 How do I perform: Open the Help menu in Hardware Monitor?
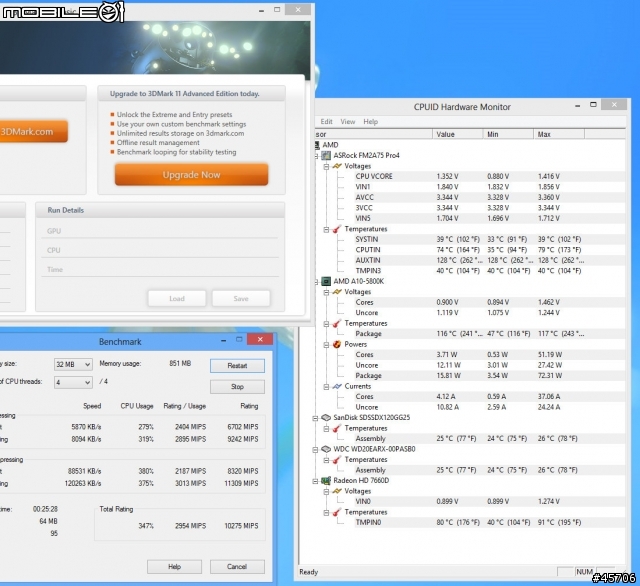coord(371,122)
